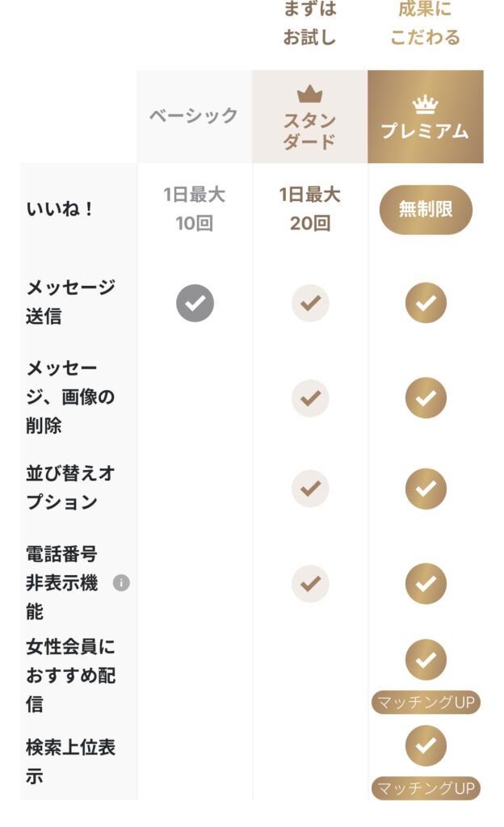Click Premium checkmark for メッセージ、画像の削除

[x=426, y=398]
